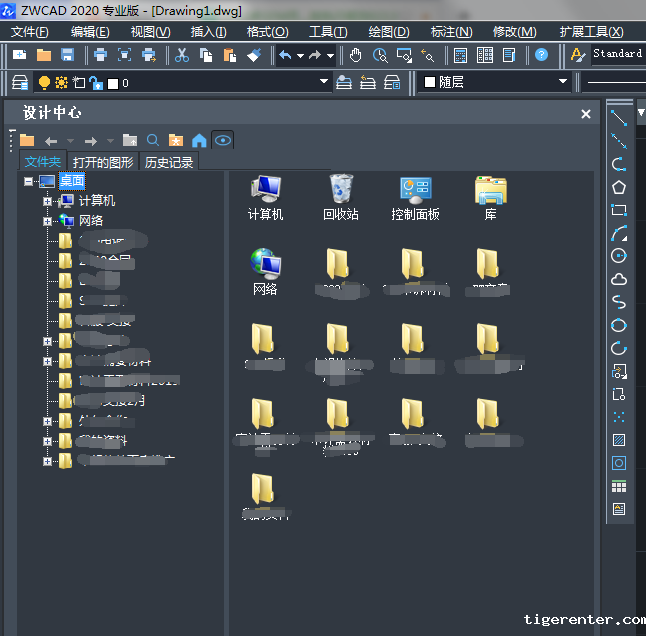Expand the 计算机 tree node
Screen dimensions: 646x636
pos(47,201)
